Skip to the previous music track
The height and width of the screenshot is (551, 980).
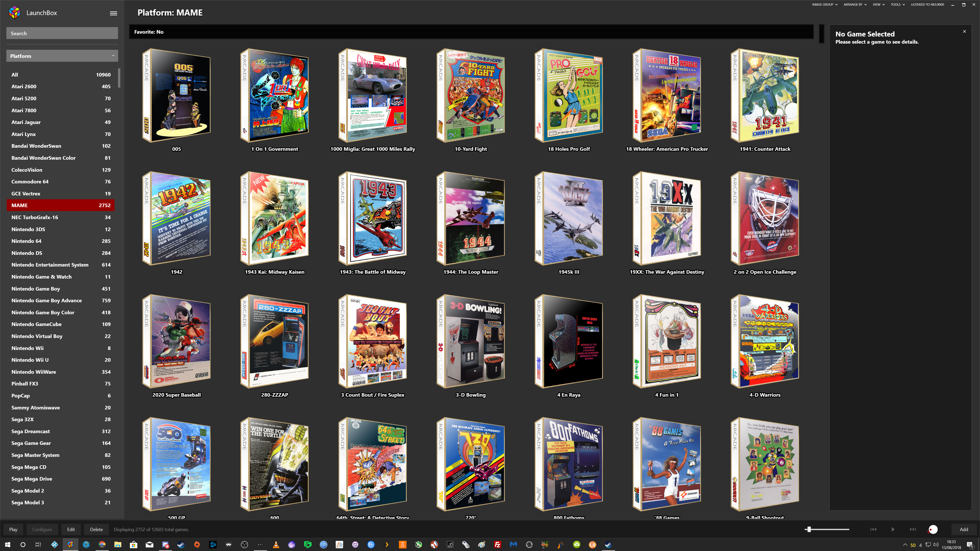(x=874, y=529)
